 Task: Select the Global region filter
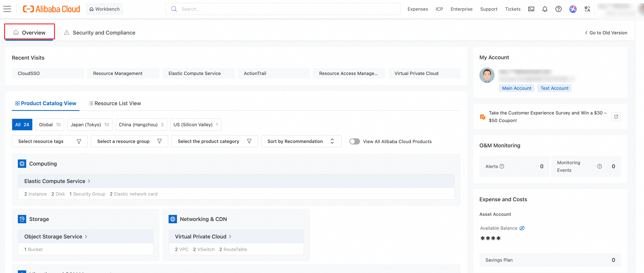coord(50,125)
